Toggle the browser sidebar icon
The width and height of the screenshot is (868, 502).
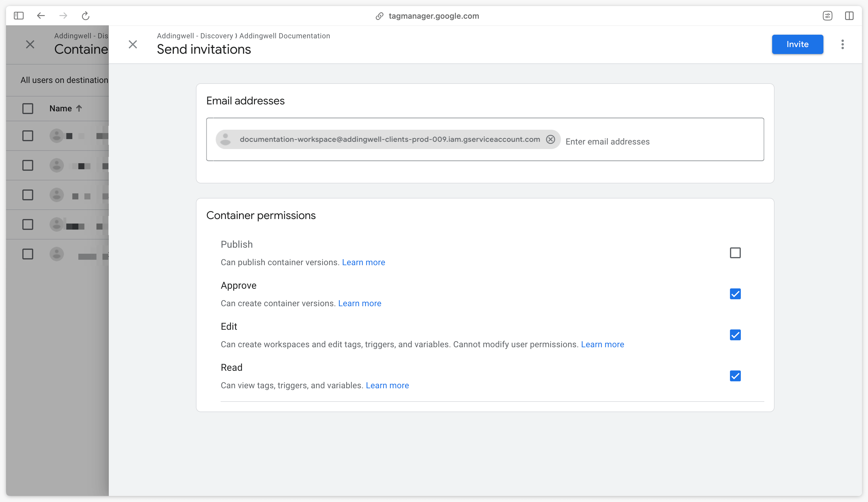pyautogui.click(x=19, y=15)
